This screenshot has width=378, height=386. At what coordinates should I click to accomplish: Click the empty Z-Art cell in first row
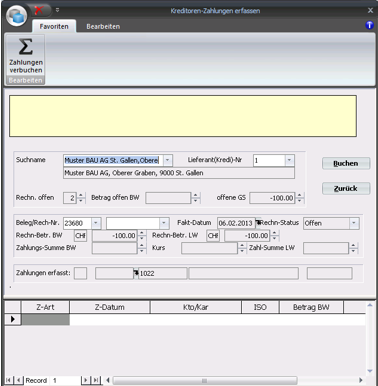45,319
